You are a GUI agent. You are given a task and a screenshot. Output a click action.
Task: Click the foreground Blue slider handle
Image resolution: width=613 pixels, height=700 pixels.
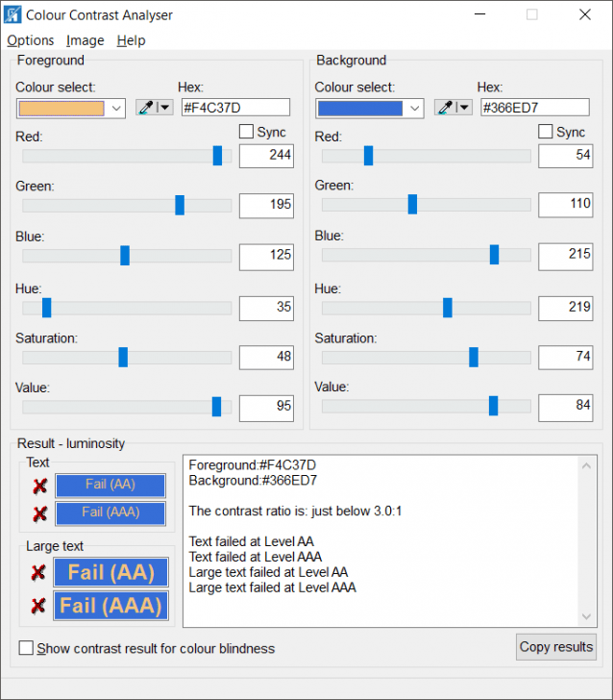(125, 256)
